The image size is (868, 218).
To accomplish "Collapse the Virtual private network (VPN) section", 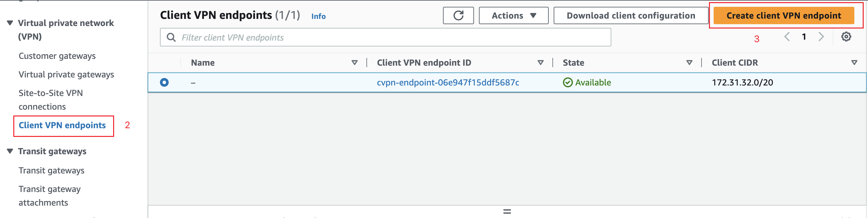I will click(x=9, y=23).
